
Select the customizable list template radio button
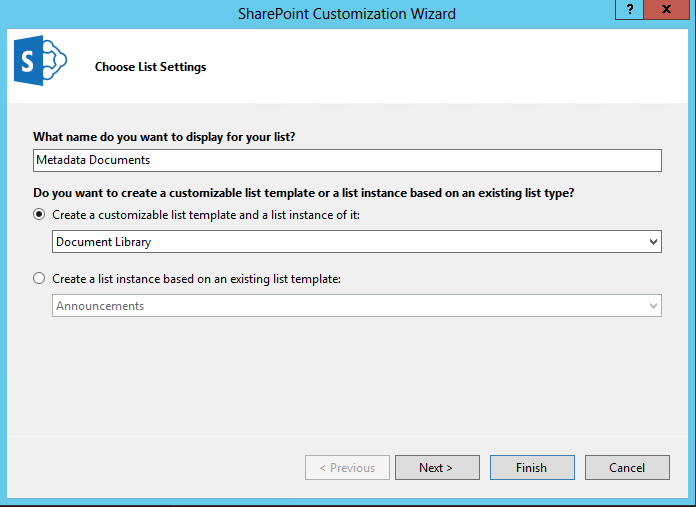coord(40,214)
